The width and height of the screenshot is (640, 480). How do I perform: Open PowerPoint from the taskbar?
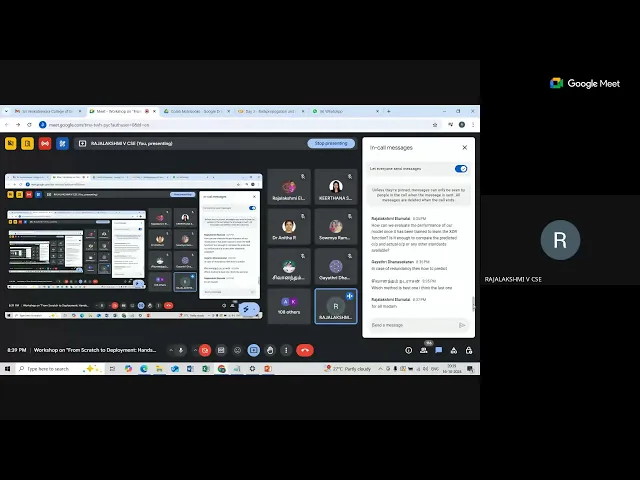point(268,369)
